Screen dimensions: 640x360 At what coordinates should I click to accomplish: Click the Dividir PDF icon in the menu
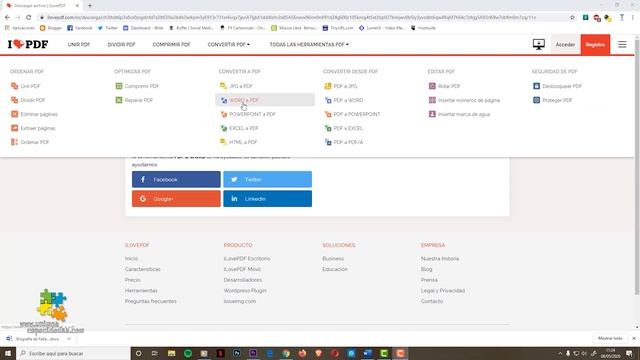[x=15, y=100]
